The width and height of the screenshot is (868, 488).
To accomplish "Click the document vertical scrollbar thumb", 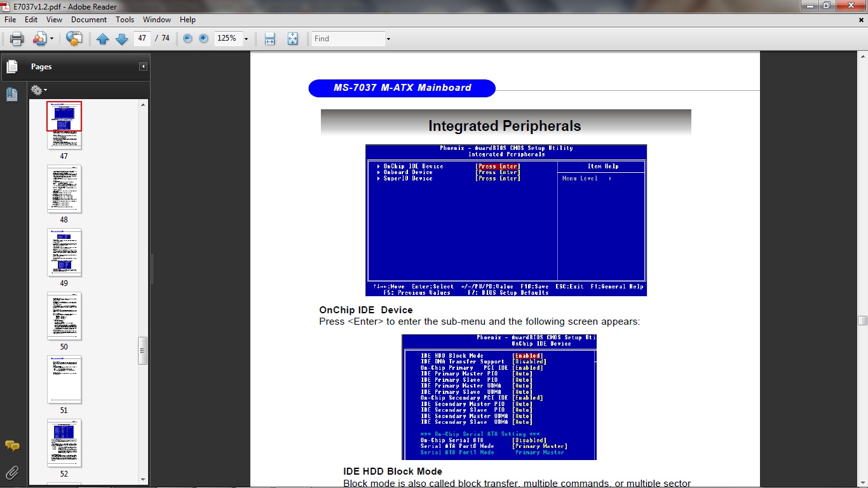I will pos(862,320).
